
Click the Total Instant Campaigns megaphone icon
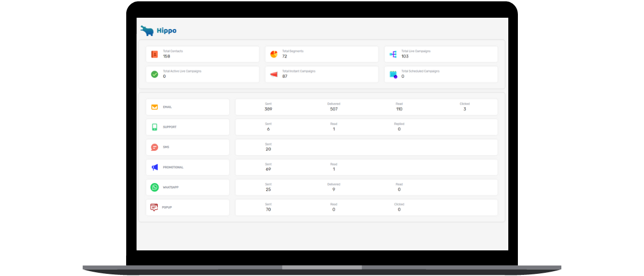274,74
